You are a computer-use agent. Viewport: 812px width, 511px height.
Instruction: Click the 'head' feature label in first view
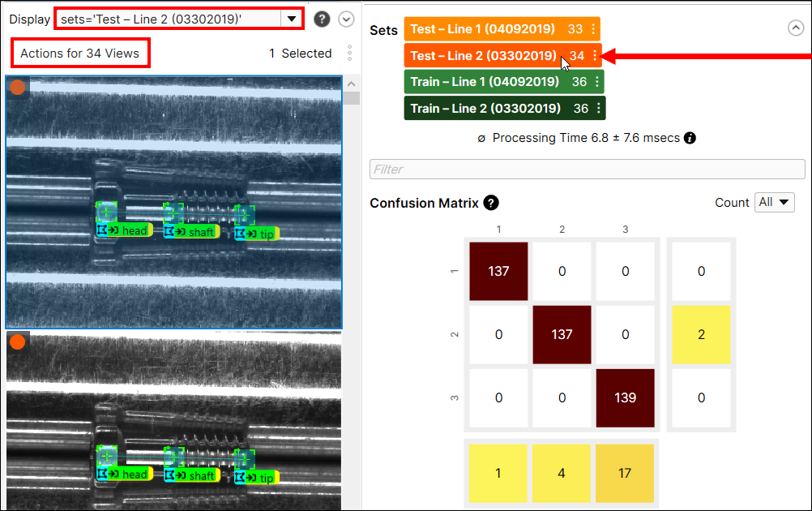point(134,231)
